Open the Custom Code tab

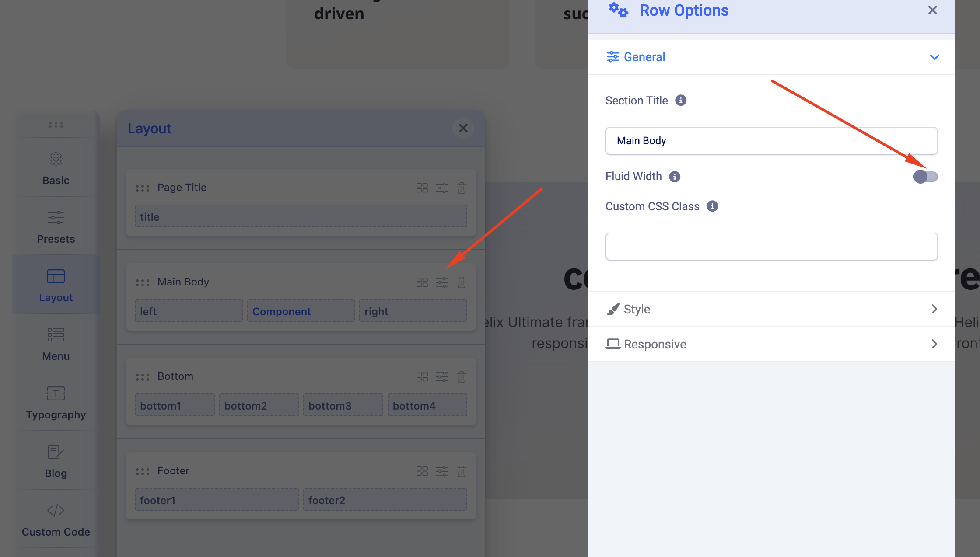(56, 519)
